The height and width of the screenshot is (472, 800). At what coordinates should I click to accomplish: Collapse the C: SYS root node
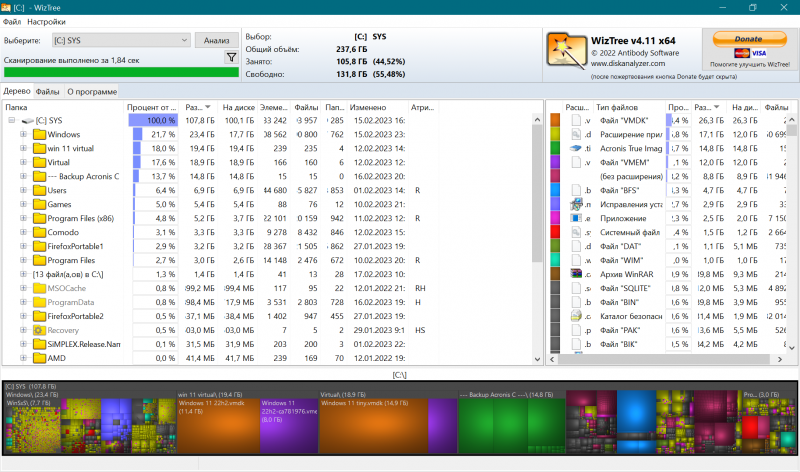[x=11, y=120]
